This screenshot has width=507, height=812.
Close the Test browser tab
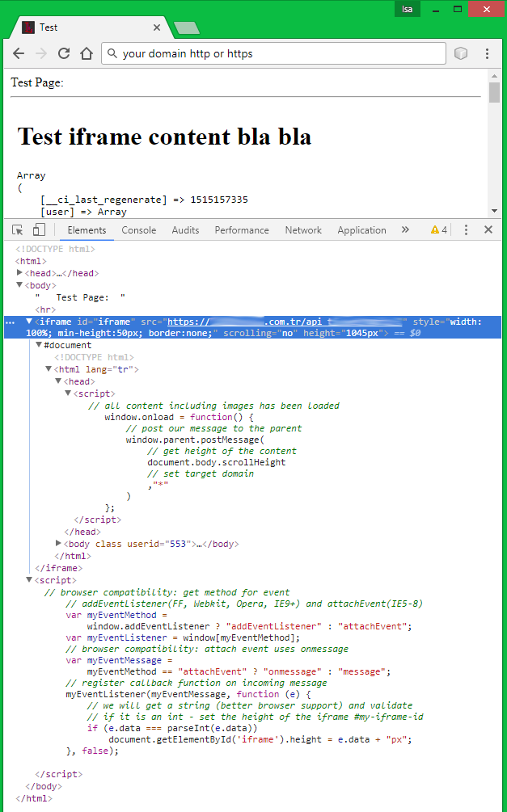pyautogui.click(x=157, y=27)
